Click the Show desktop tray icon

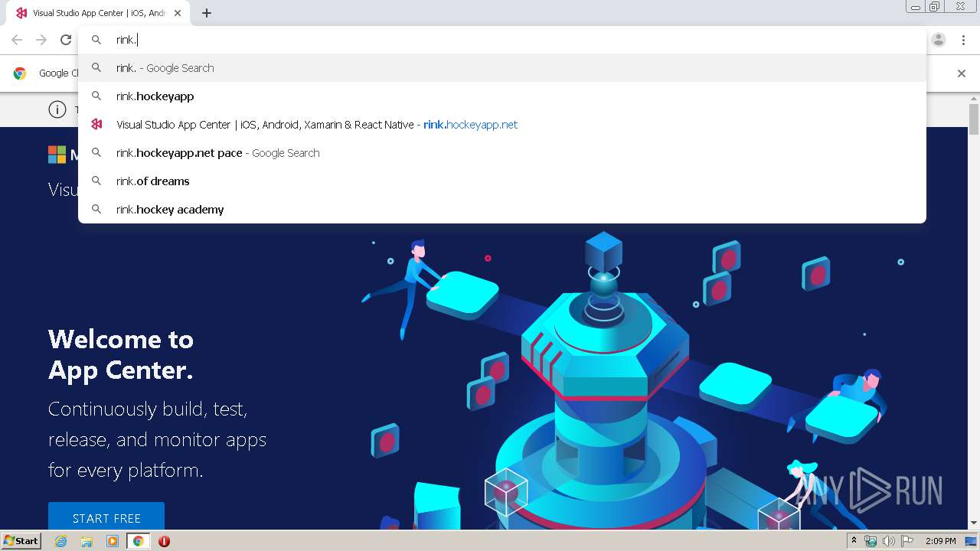tap(972, 541)
